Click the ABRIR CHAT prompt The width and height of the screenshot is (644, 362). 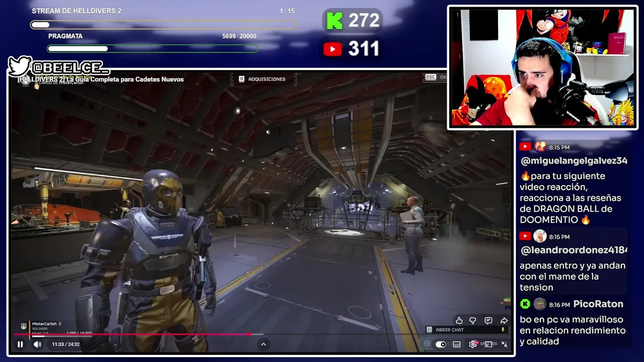(x=450, y=330)
